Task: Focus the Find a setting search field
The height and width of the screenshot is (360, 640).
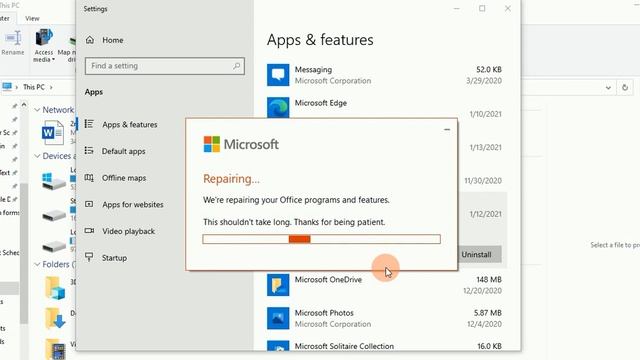Action: click(x=165, y=66)
